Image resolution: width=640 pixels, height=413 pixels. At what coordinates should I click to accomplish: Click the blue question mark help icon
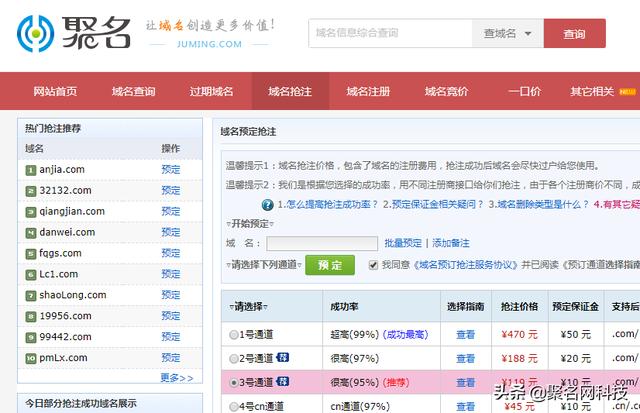point(267,204)
